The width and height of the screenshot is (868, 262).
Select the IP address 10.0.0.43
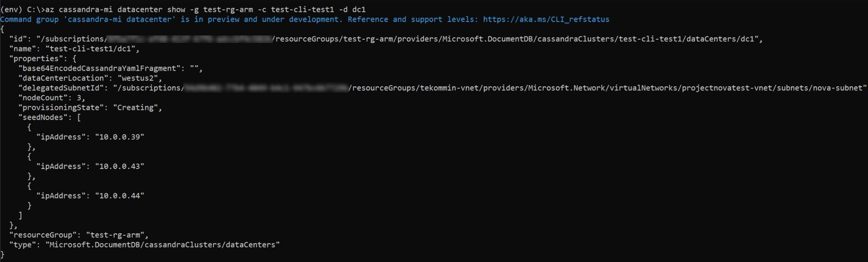(119, 166)
